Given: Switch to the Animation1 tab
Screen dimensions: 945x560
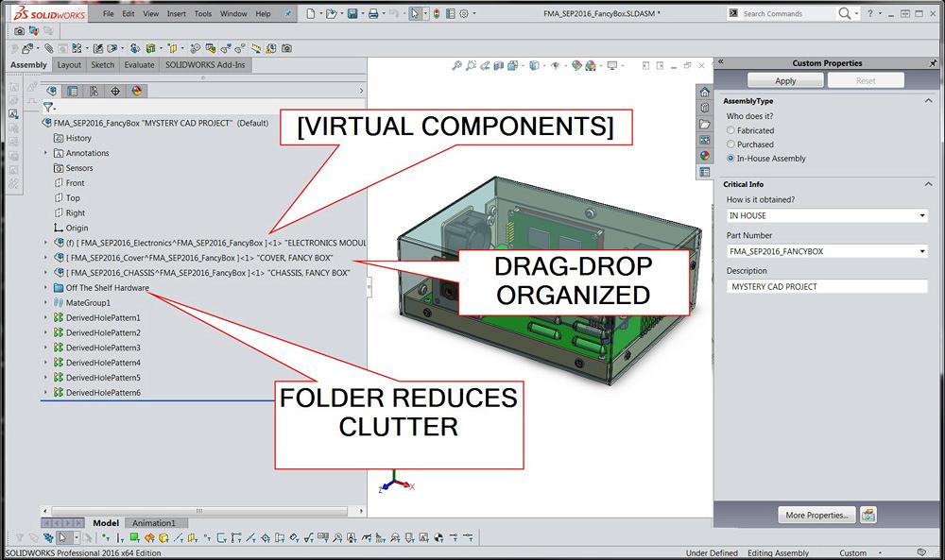Looking at the screenshot, I should (154, 522).
